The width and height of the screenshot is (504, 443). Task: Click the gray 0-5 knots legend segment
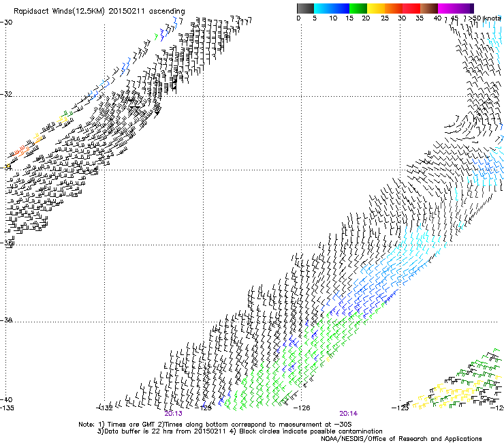pyautogui.click(x=305, y=8)
